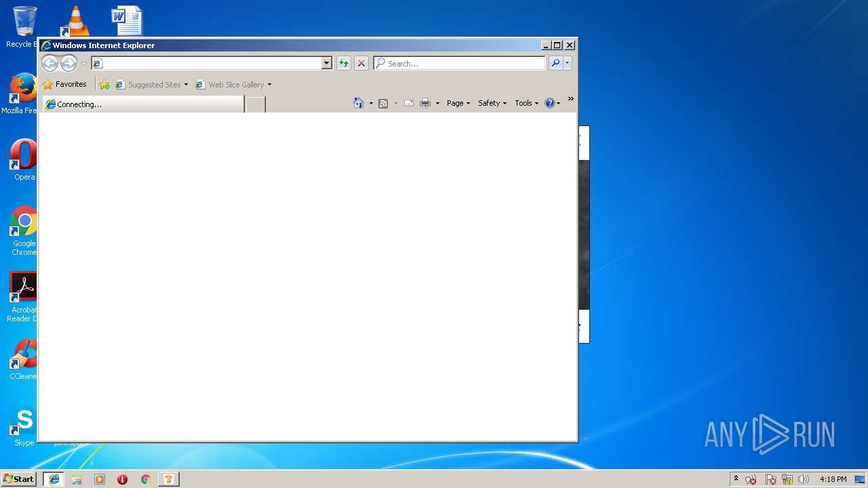Show hidden tray icons arrow
The height and width of the screenshot is (488, 868).
[736, 479]
